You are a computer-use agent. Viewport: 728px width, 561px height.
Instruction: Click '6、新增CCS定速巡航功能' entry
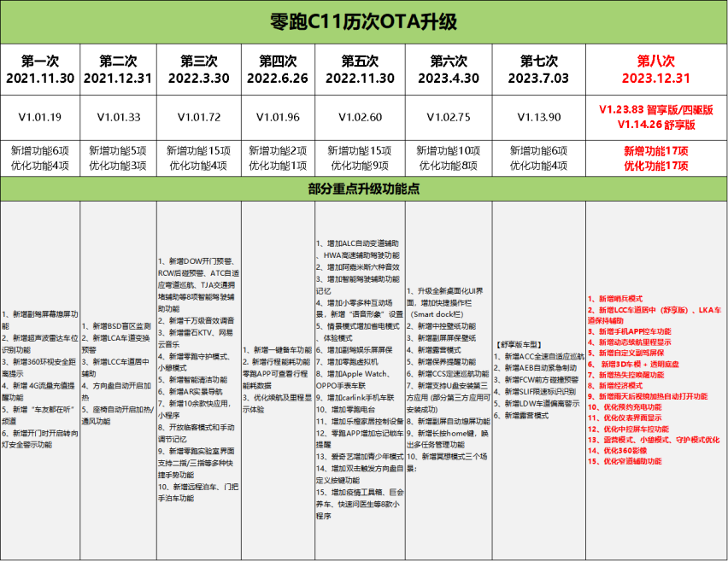pyautogui.click(x=448, y=373)
